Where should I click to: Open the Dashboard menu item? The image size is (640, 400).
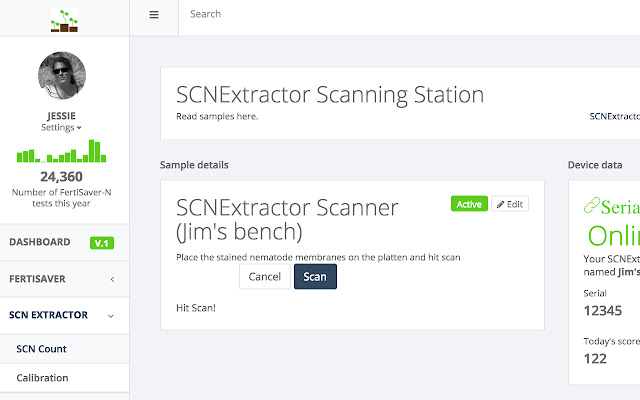pos(40,242)
